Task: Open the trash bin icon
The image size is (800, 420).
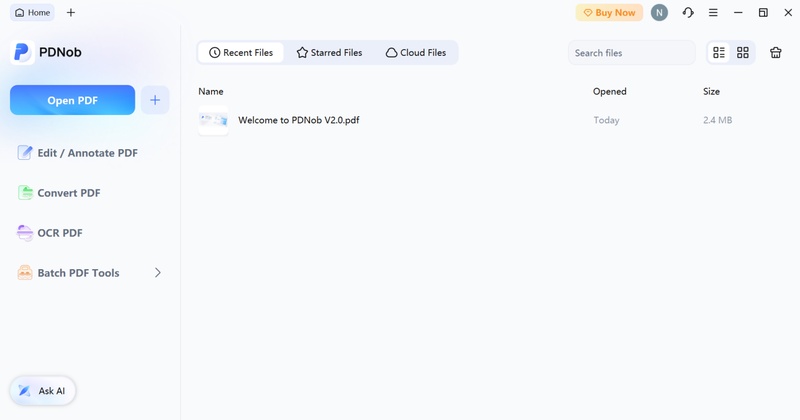Action: (776, 53)
